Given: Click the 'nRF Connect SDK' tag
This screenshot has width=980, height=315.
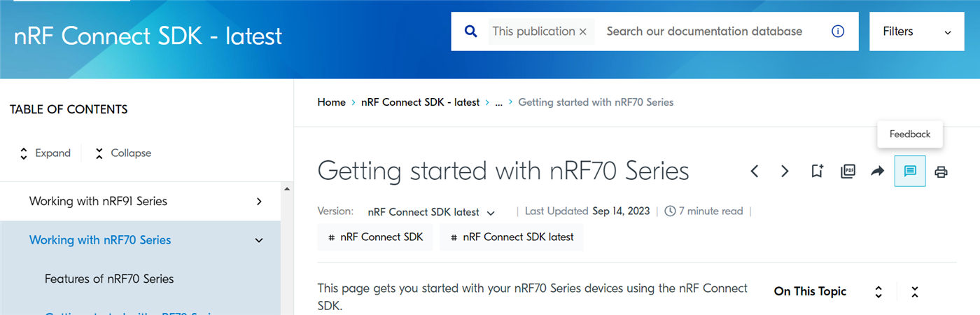Looking at the screenshot, I should coord(375,237).
